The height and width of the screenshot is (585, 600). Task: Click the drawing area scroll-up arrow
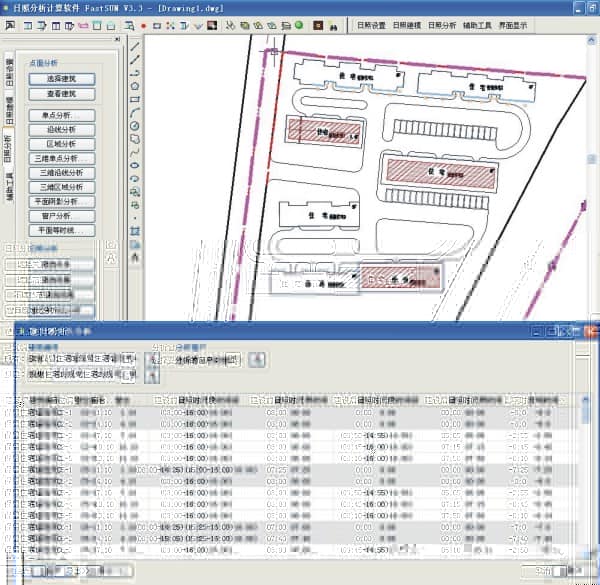591,40
